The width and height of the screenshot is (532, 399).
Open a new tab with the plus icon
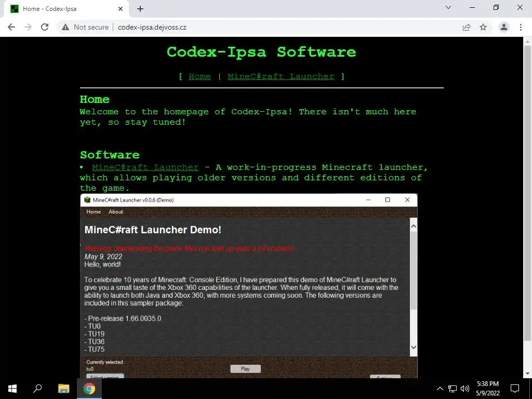(x=140, y=9)
